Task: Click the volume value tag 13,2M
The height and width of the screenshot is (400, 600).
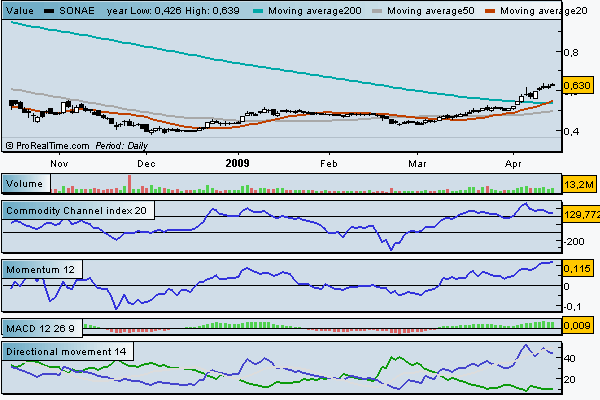Action: (x=579, y=185)
